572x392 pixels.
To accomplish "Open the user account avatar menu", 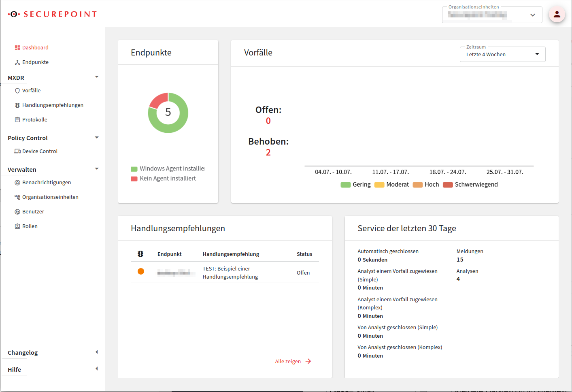I will (557, 14).
